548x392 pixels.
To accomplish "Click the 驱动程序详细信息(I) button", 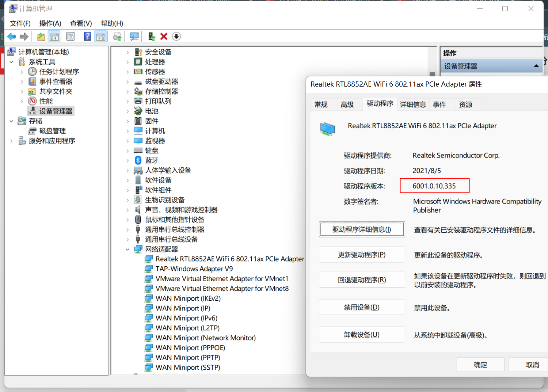I will [x=362, y=229].
